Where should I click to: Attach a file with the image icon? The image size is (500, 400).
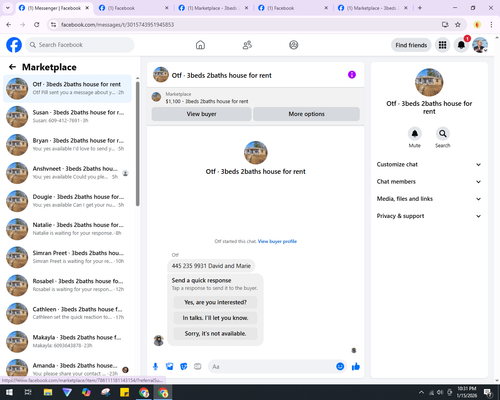(170, 367)
